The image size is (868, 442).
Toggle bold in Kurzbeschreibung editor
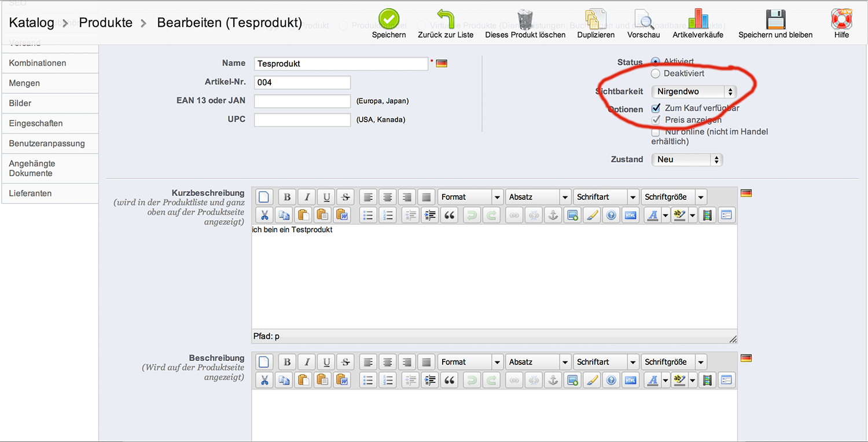[287, 197]
